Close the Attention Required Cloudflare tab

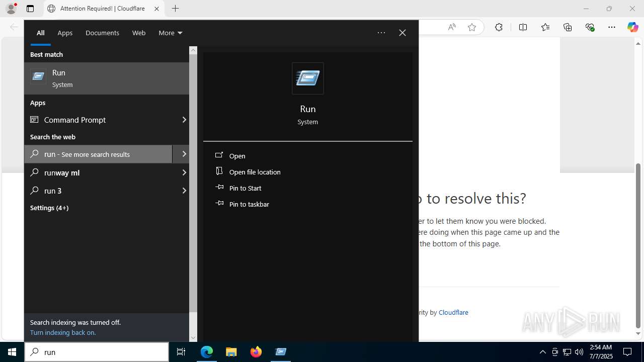coord(156,9)
